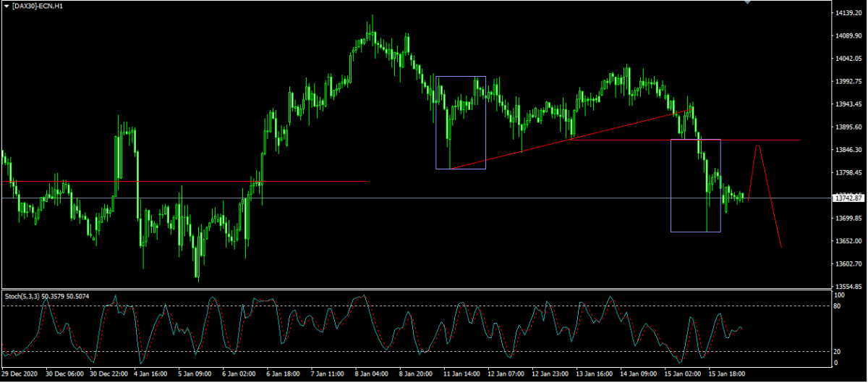Click stochastic scale level 80

838,306
